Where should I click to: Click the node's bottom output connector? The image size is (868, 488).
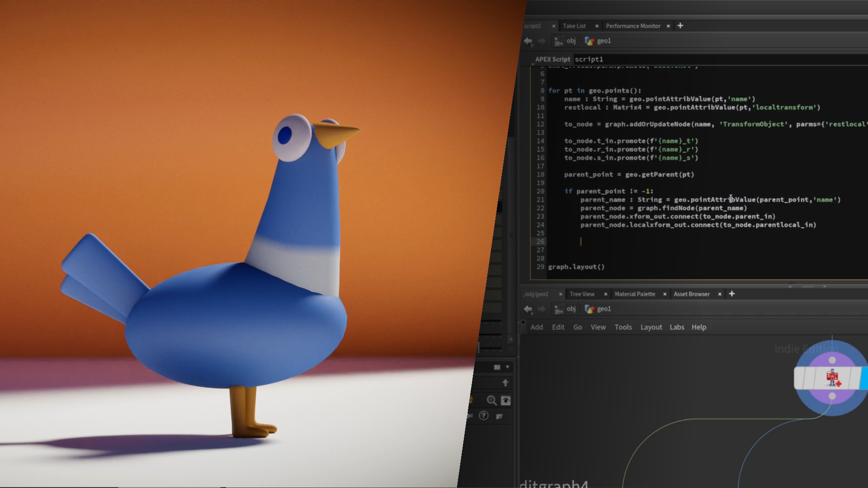(x=832, y=396)
